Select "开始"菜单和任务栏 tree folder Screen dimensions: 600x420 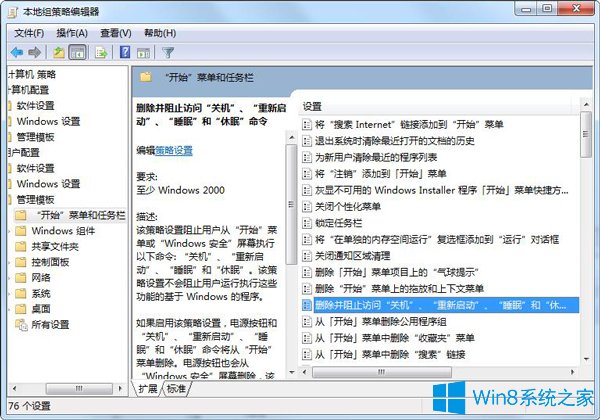(x=70, y=215)
